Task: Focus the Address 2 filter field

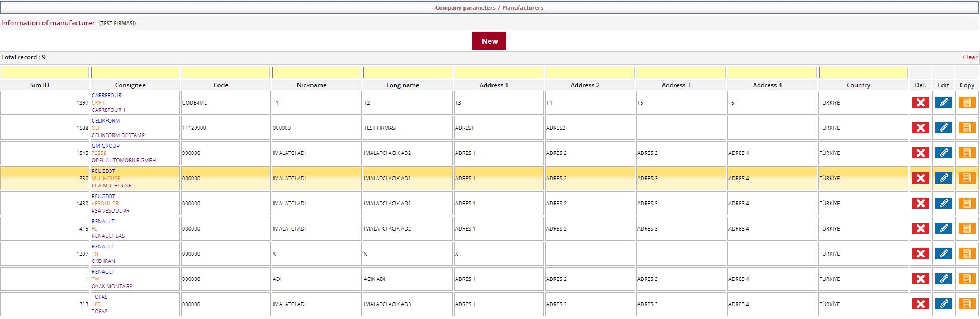Action: (x=590, y=73)
